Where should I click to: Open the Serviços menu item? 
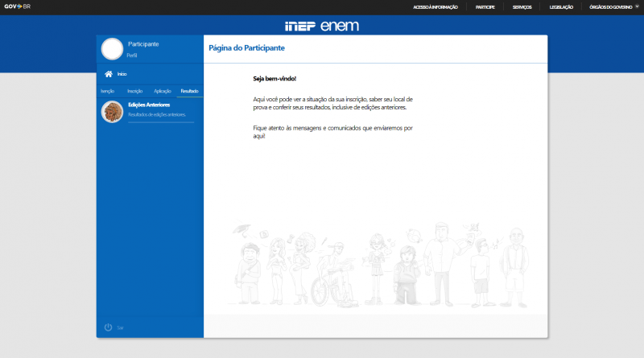(522, 6)
